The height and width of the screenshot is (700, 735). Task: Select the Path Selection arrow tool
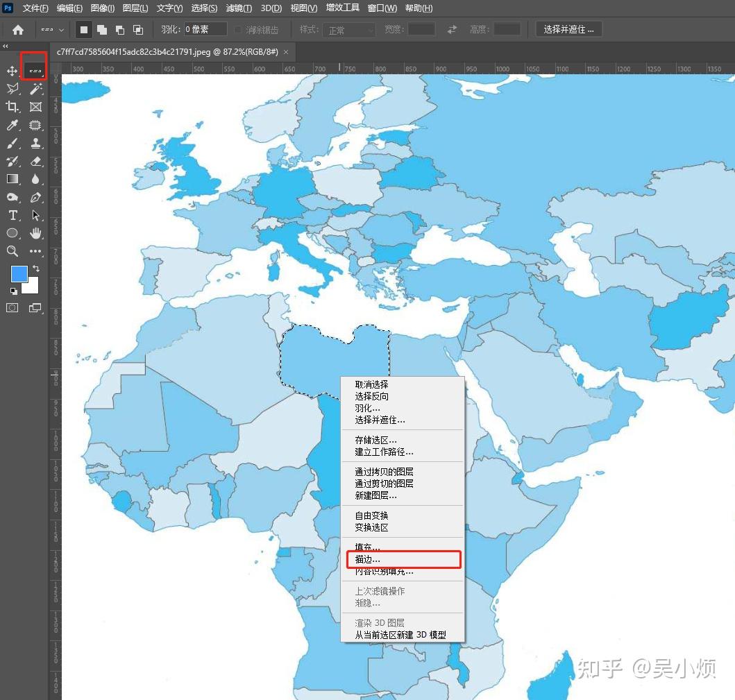click(35, 215)
